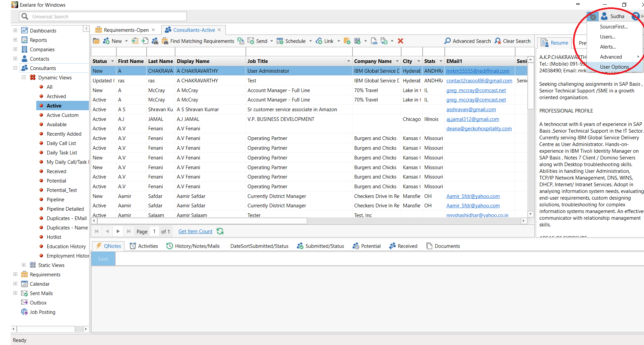This screenshot has height=345, width=644.
Task: Open Advanced Search
Action: [467, 41]
